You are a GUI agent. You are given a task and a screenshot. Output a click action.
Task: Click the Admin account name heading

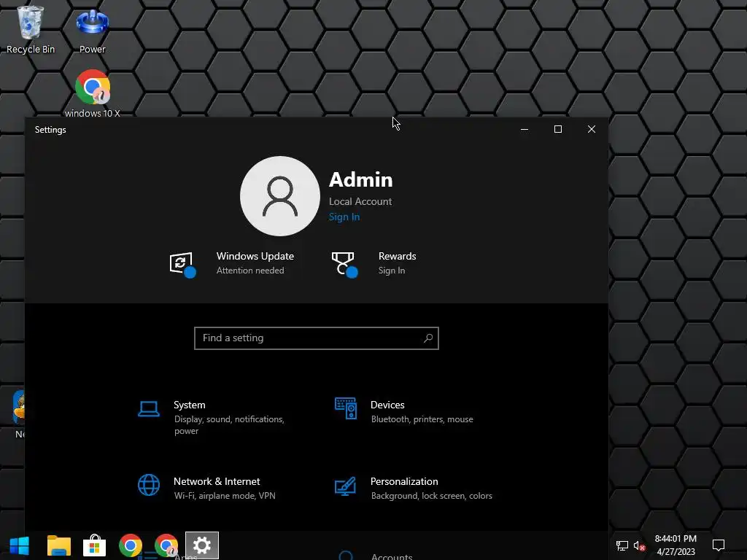pyautogui.click(x=360, y=180)
